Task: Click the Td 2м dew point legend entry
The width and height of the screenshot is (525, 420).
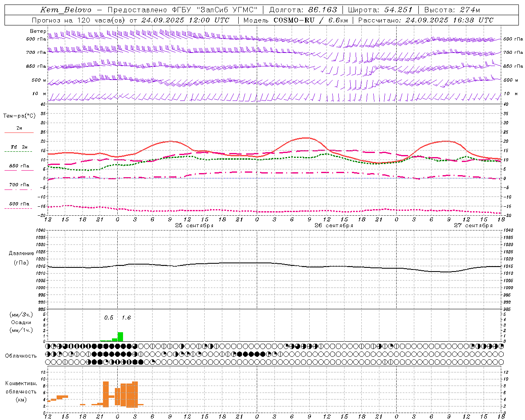Action: click(19, 147)
